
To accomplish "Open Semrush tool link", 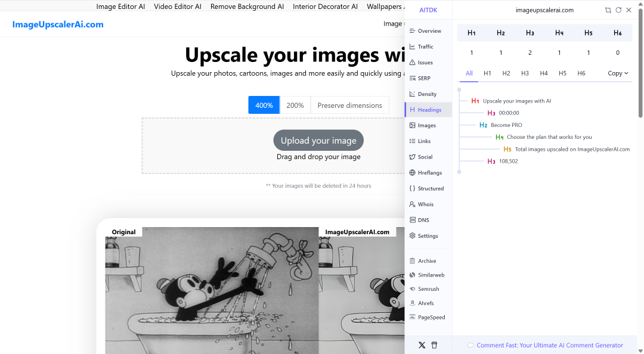I will [x=428, y=288].
